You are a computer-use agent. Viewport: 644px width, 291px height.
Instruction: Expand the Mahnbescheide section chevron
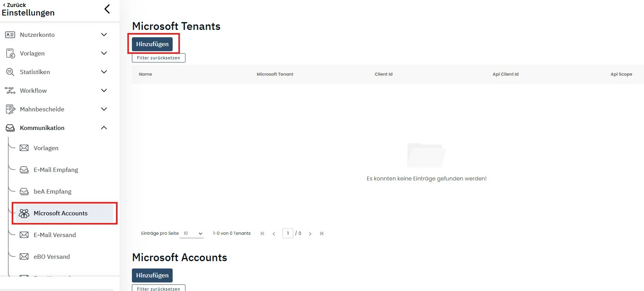tap(104, 109)
